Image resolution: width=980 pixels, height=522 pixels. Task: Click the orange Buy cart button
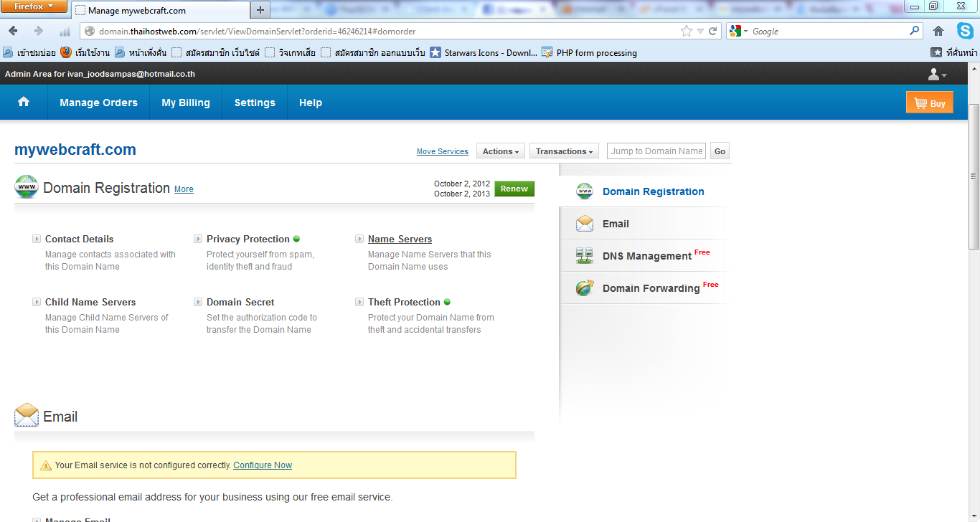930,103
